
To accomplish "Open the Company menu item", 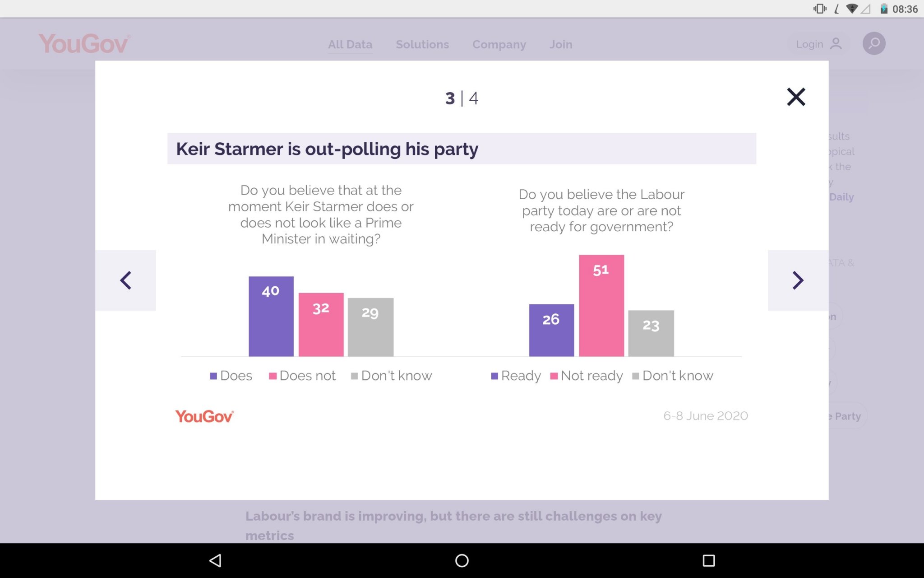I will pyautogui.click(x=499, y=44).
